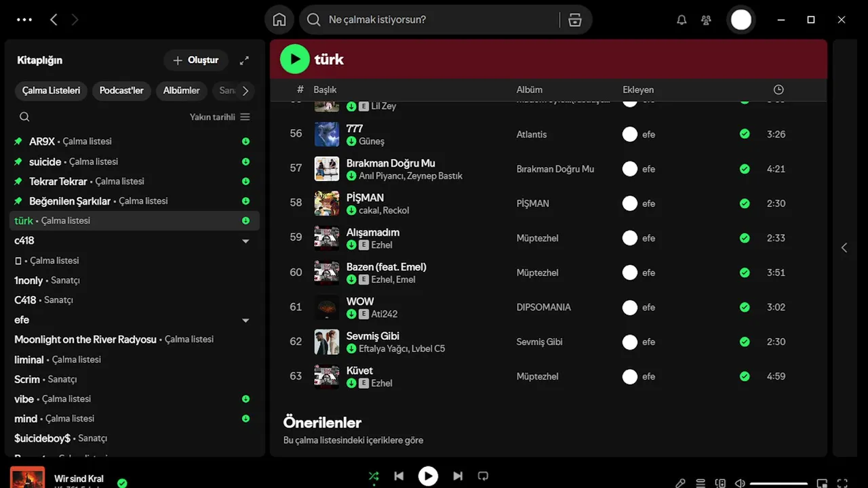This screenshot has width=868, height=488.
Task: Mute the volume speaker icon
Action: click(740, 483)
